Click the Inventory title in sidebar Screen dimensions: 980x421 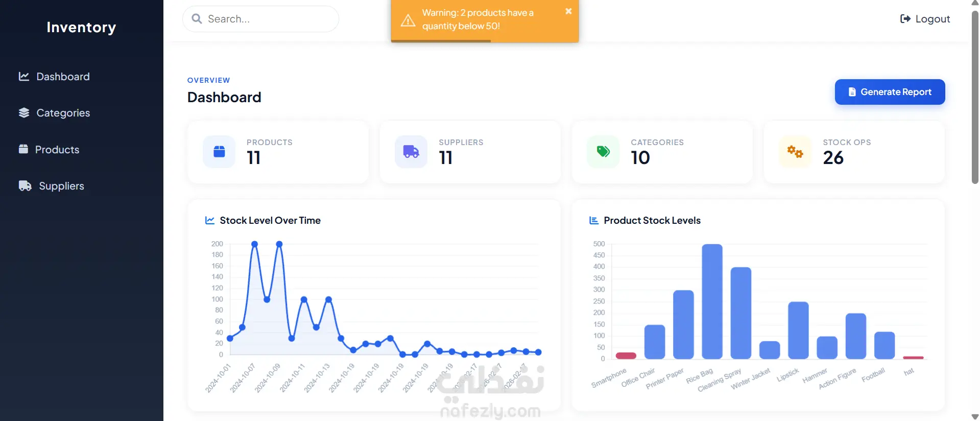[x=81, y=28]
